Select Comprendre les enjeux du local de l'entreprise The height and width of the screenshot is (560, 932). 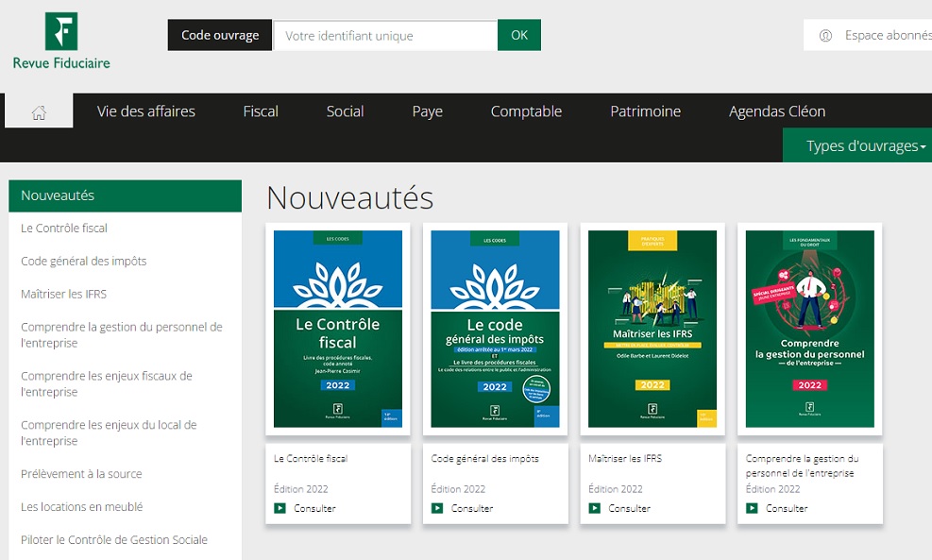[109, 433]
